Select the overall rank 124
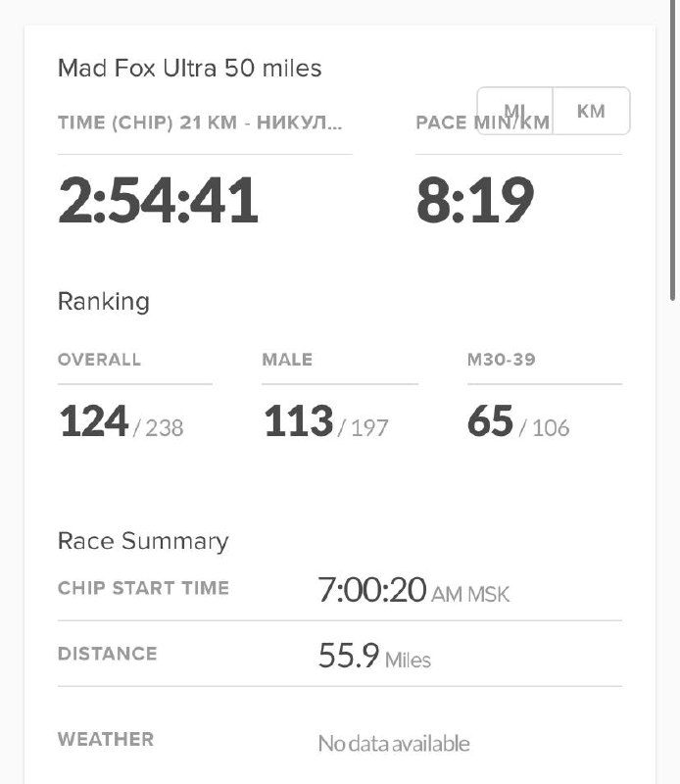The width and height of the screenshot is (680, 784). (x=94, y=421)
